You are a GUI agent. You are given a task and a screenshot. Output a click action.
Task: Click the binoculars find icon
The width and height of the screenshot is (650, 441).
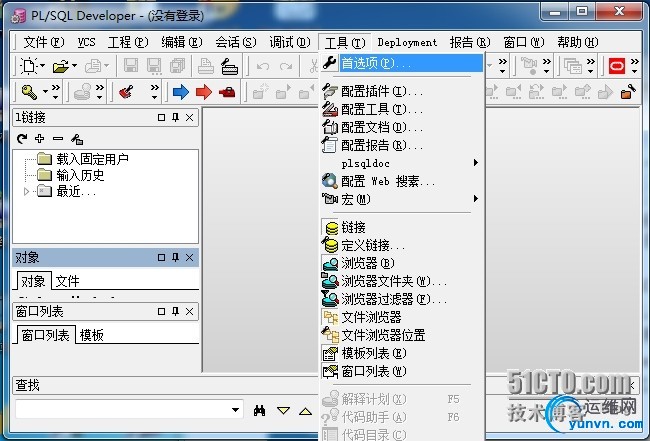260,410
